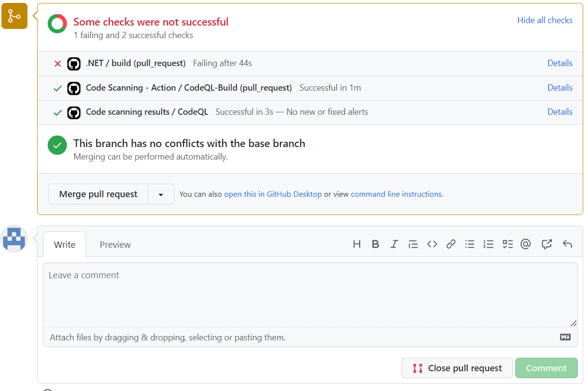
Task: Click the checks status donut icon
Action: point(57,24)
